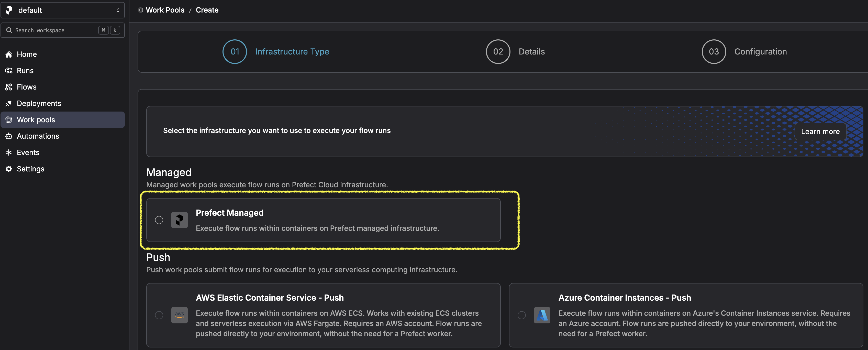This screenshot has height=350, width=868.
Task: Focus the Search workspace field
Action: point(63,30)
